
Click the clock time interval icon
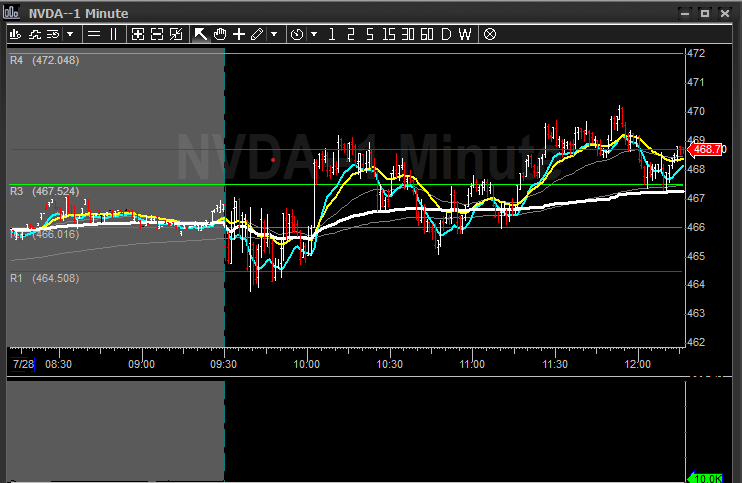(x=297, y=34)
